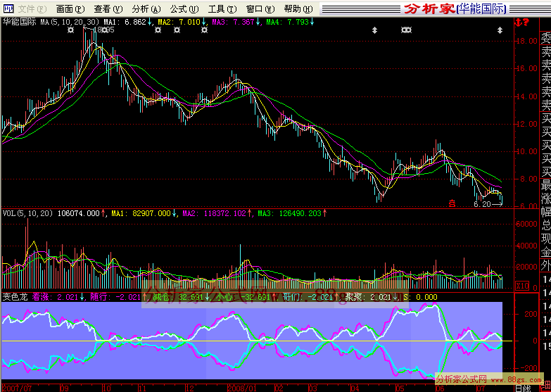Click the 6.20 low price label
The height and width of the screenshot is (392, 551).
click(482, 204)
